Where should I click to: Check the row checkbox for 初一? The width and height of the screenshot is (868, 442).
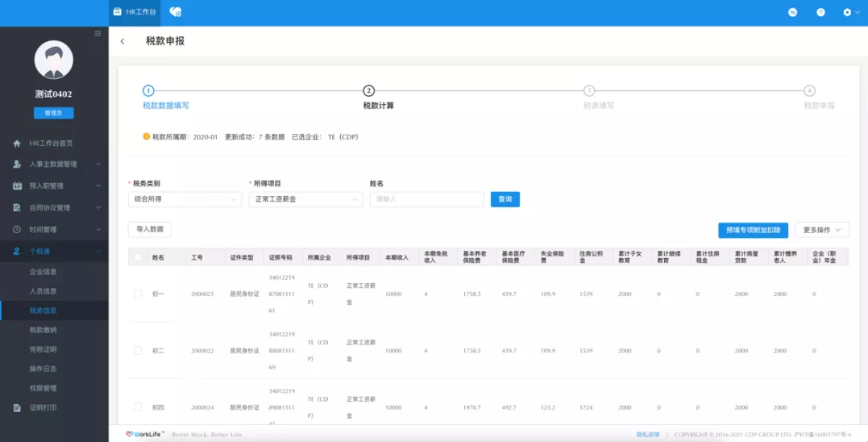point(138,294)
